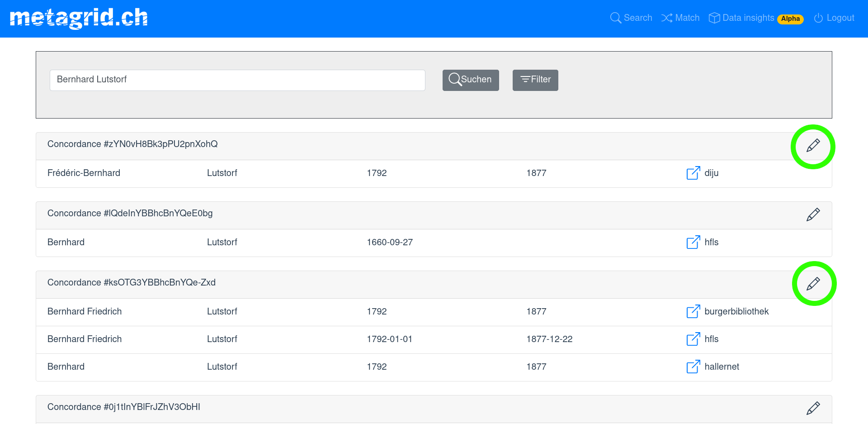Edit concordance #lQdeInYBBhcBnYQeE0bg with pencil icon
868x424 pixels.
point(813,214)
